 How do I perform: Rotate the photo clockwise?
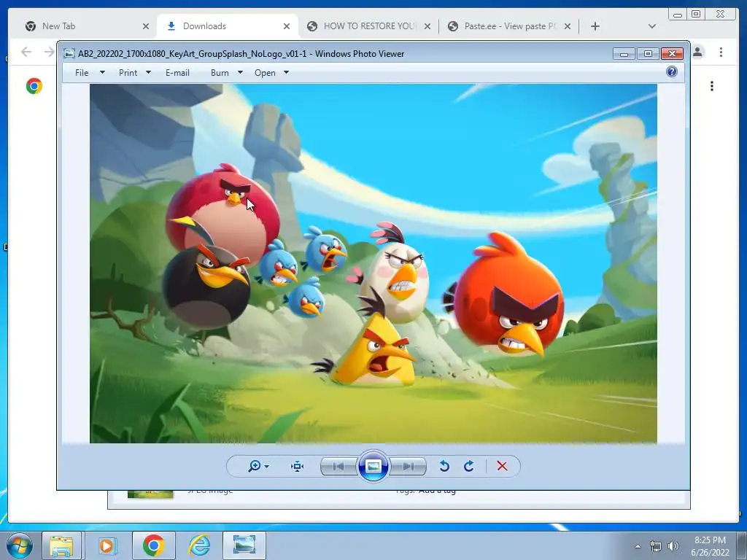[469, 466]
